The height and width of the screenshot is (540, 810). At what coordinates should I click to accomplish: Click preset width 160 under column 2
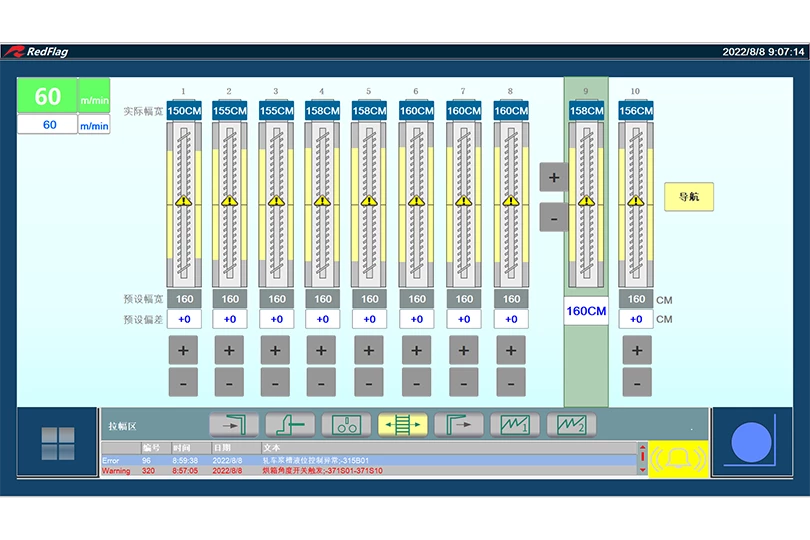click(230, 299)
